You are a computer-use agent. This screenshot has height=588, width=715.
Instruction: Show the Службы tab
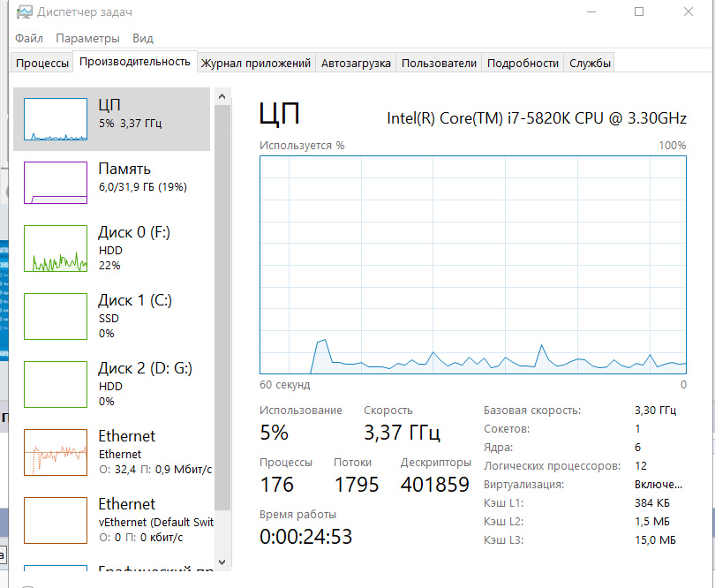pyautogui.click(x=590, y=63)
